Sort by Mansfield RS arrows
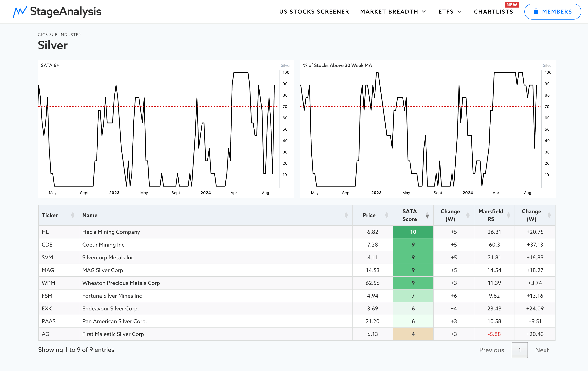The image size is (588, 371). point(508,215)
